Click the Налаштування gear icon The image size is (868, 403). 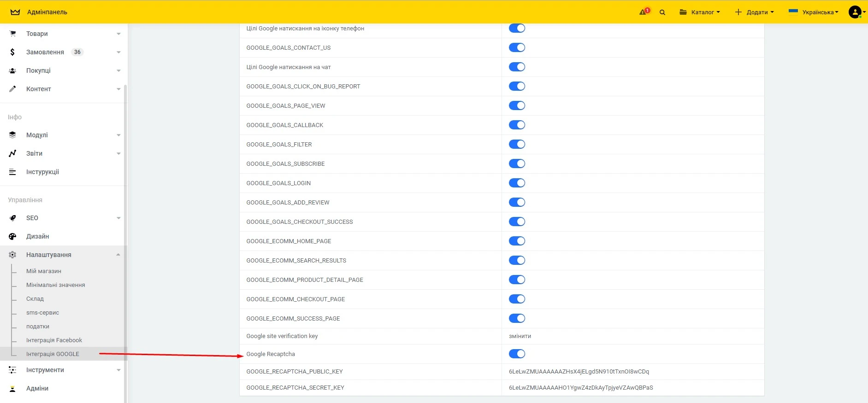pos(12,255)
